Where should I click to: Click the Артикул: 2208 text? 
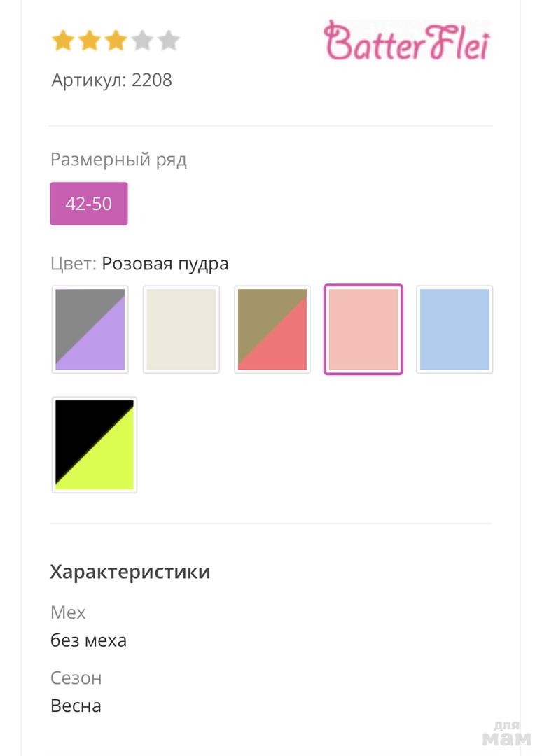112,80
